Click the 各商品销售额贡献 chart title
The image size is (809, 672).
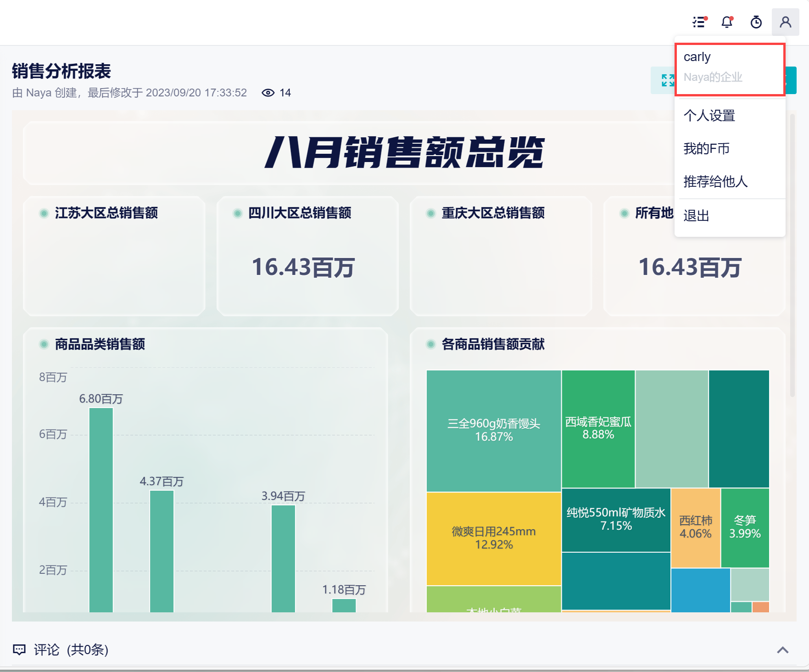point(493,344)
